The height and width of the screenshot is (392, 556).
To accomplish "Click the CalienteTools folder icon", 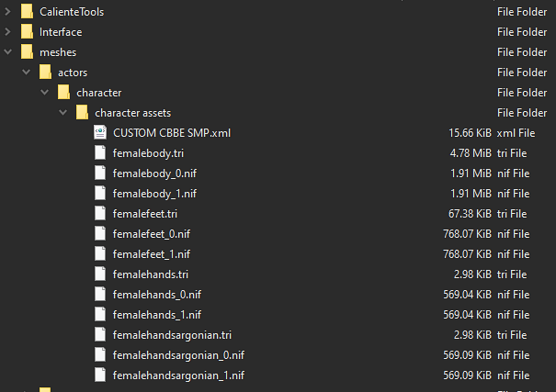I will (x=27, y=12).
